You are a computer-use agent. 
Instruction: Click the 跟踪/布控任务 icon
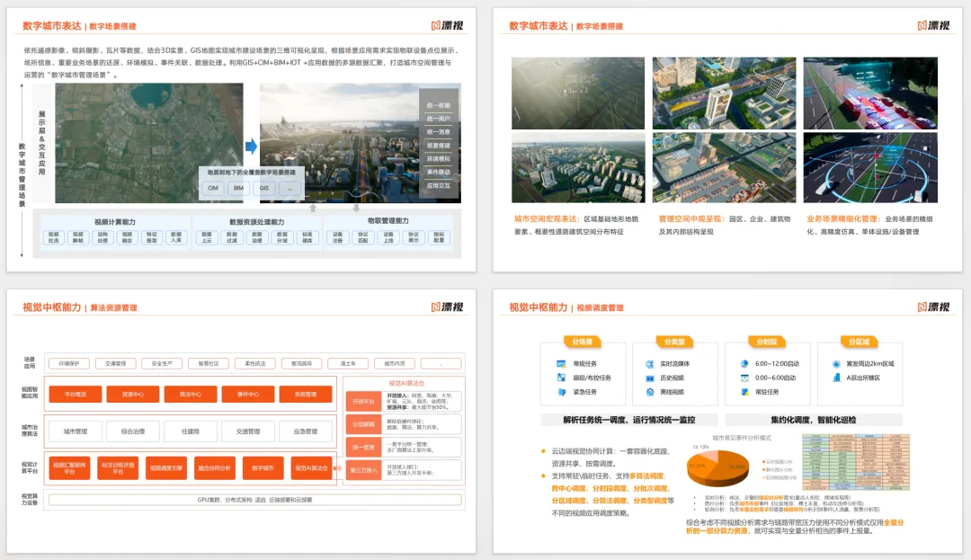(561, 378)
